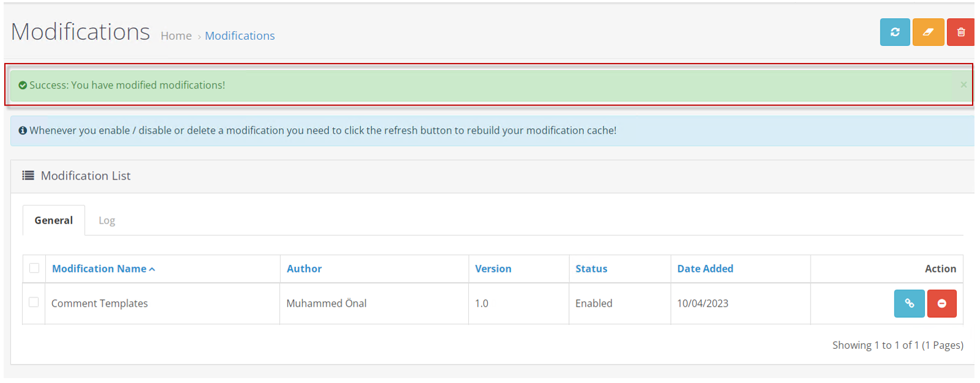980x383 pixels.
Task: Sort the table by Status
Action: click(591, 269)
